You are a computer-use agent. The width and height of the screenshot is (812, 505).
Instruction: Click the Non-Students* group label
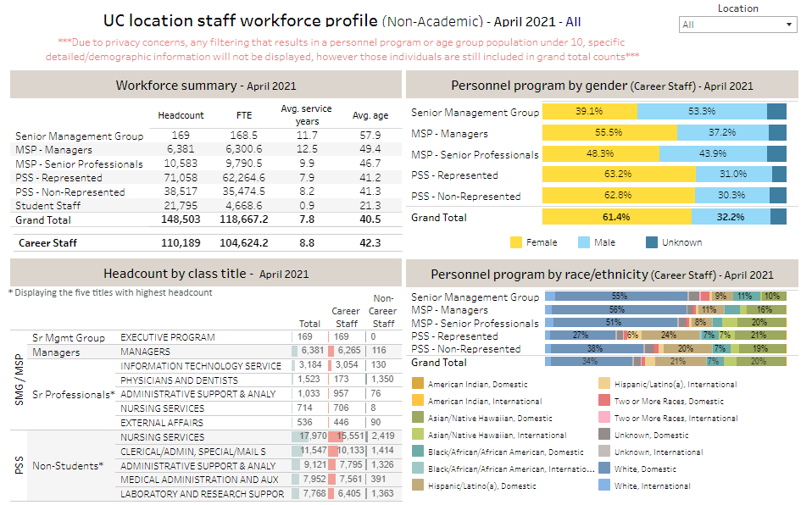click(68, 466)
